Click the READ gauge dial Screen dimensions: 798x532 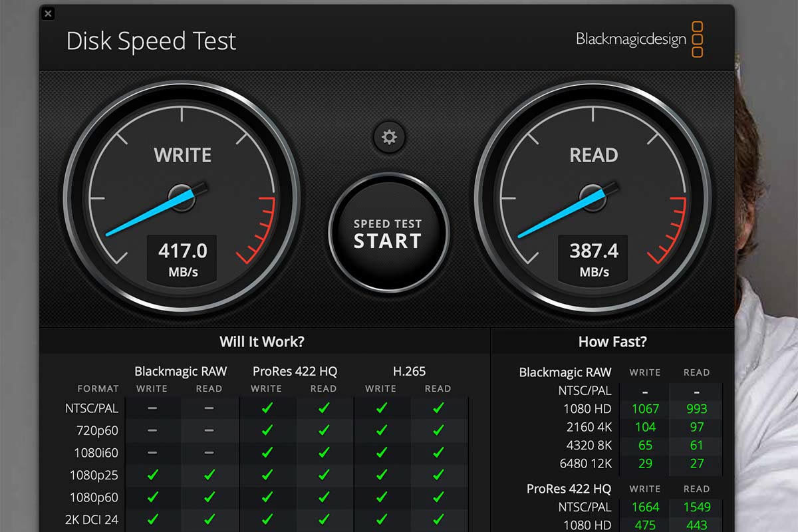point(593,197)
